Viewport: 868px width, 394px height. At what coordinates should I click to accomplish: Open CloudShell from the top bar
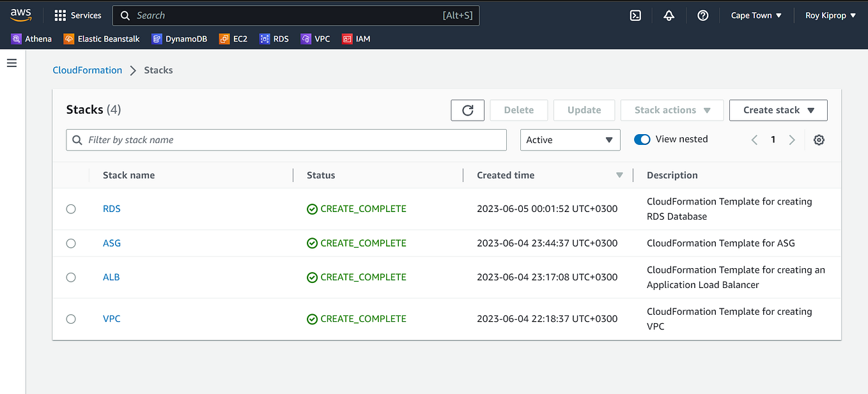[635, 15]
